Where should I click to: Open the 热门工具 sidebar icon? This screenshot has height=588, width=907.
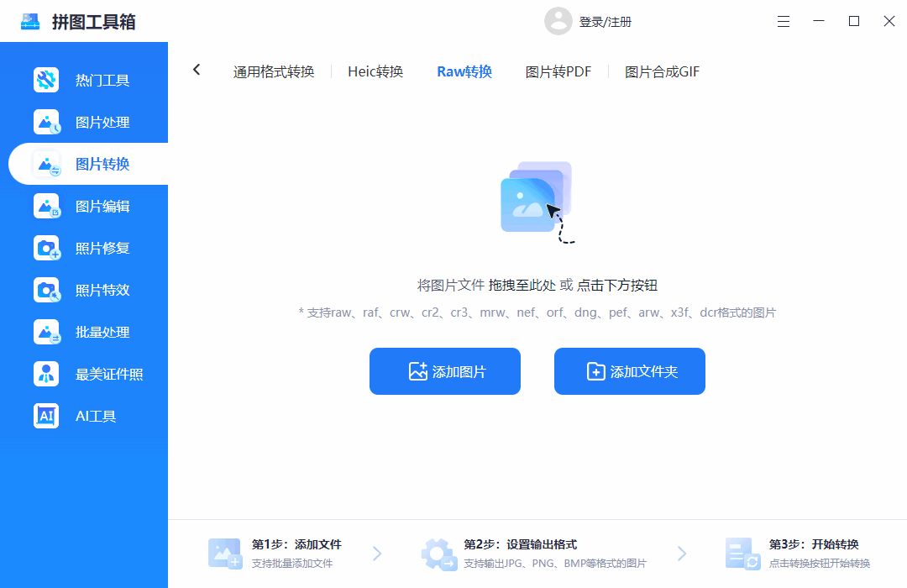(46, 80)
